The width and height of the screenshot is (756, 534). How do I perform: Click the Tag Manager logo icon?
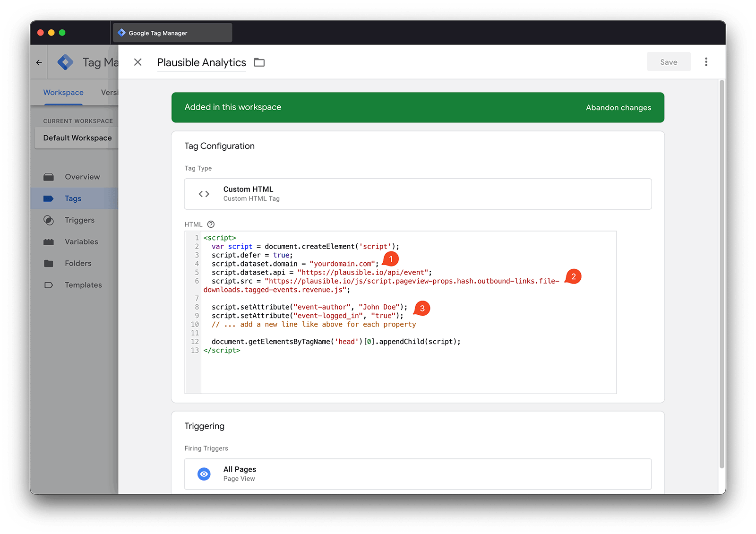[65, 62]
